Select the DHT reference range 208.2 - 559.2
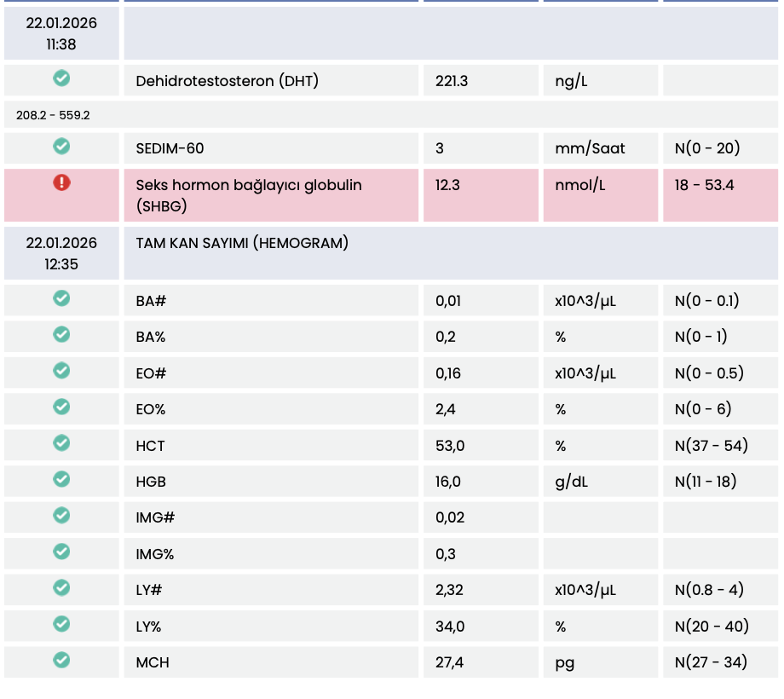Screen dimensions: 784x699 pyautogui.click(x=53, y=115)
